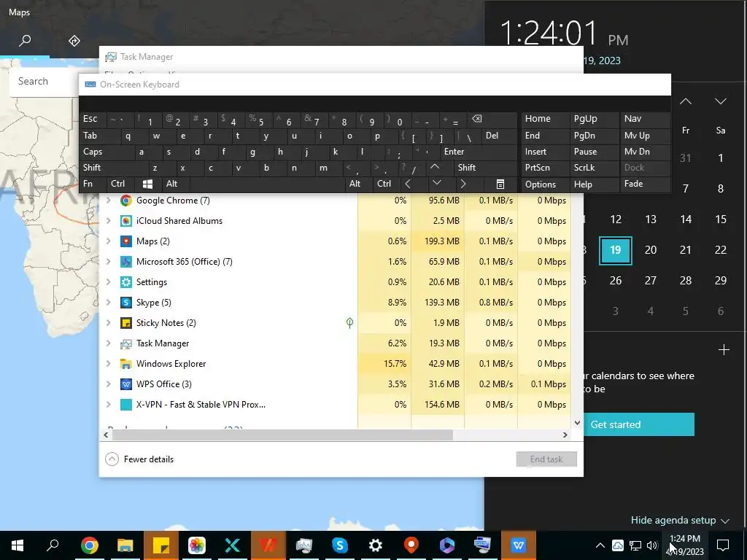Click the Maps Search field
Screen dimensions: 747x560
click(x=44, y=82)
